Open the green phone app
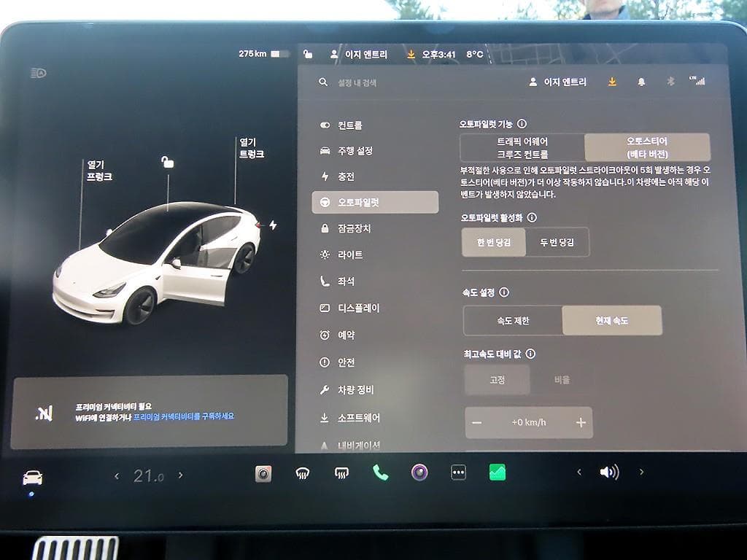The height and width of the screenshot is (560, 747). point(380,472)
